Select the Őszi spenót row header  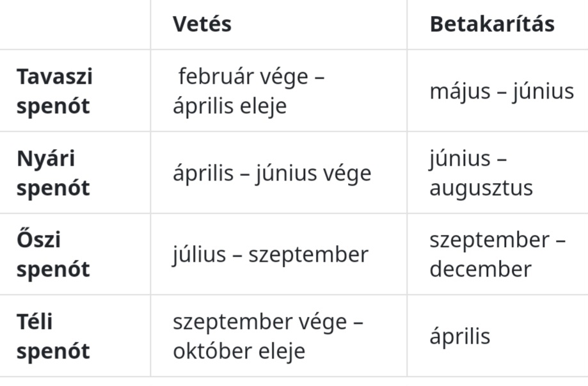[x=52, y=254]
